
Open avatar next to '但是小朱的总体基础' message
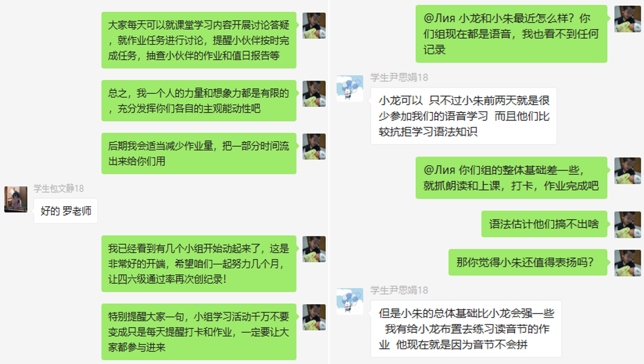tap(349, 301)
